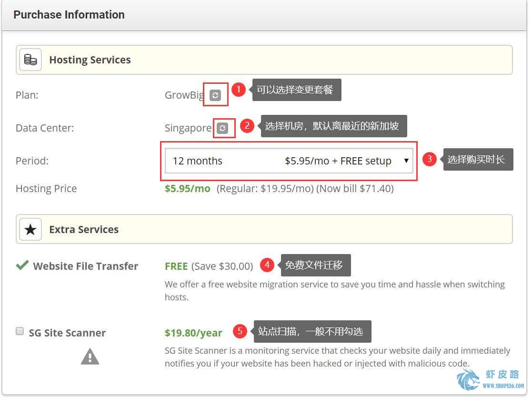Click the Hosting Services section heading

(x=90, y=60)
